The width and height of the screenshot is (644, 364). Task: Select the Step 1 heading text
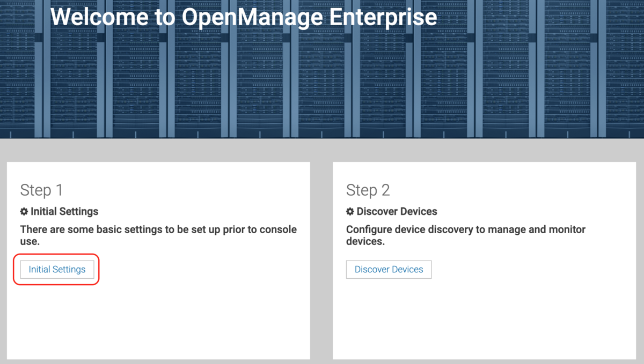click(x=41, y=190)
